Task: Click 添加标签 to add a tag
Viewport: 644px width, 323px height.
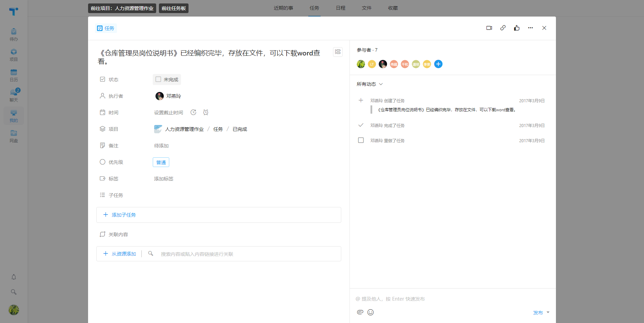Action: click(x=164, y=179)
